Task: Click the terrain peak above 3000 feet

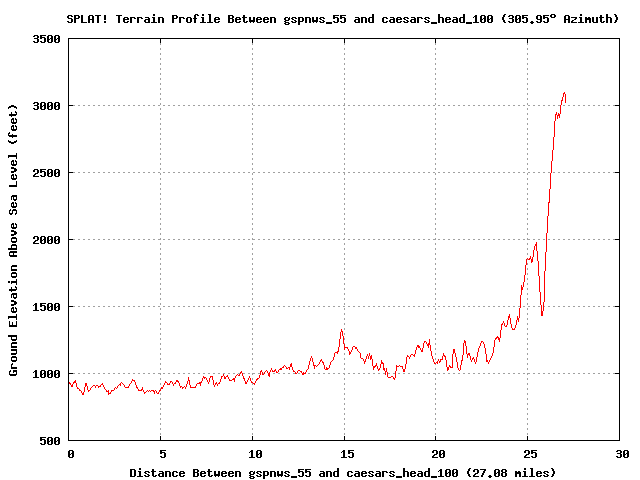Action: click(x=564, y=94)
